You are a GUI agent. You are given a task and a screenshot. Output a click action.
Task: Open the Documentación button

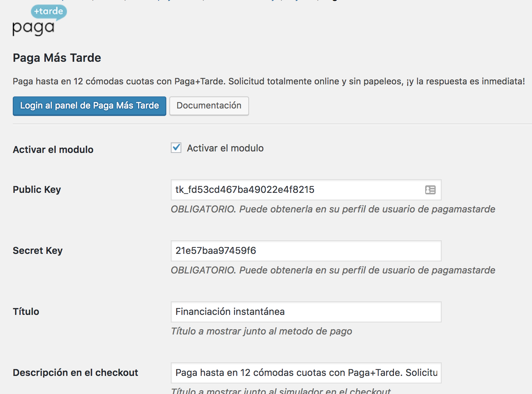(x=209, y=106)
